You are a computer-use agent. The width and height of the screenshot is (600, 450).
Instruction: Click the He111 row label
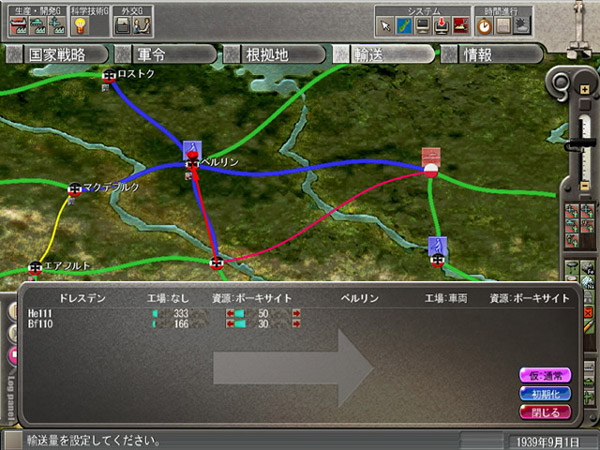(x=40, y=313)
